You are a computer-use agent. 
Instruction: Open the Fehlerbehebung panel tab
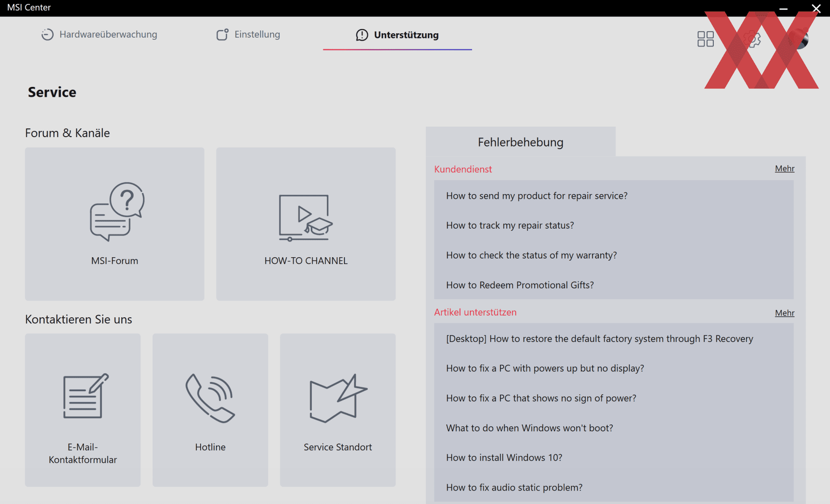[520, 142]
